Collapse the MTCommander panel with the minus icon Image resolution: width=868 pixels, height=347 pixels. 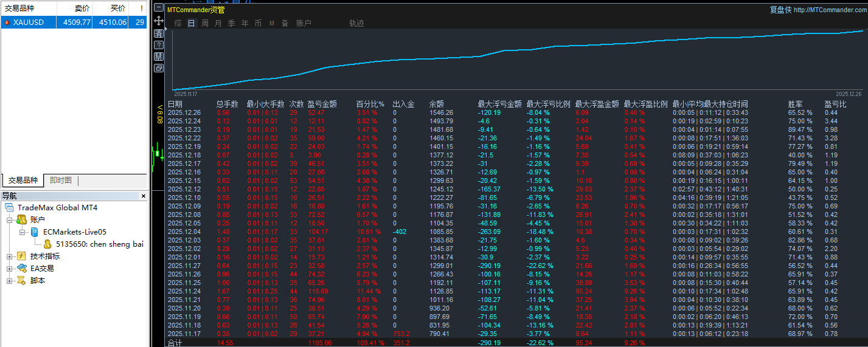(x=159, y=9)
